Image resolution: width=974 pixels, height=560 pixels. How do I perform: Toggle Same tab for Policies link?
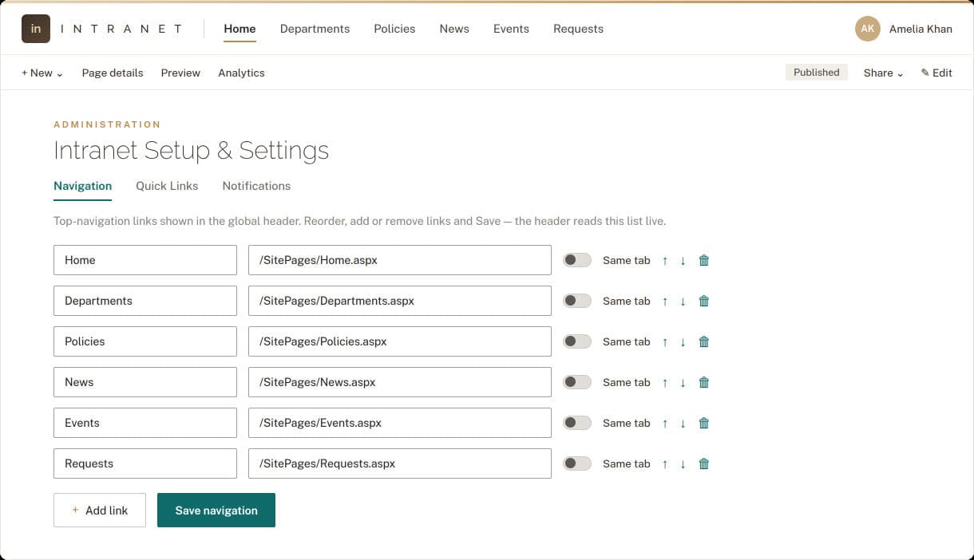[577, 341]
